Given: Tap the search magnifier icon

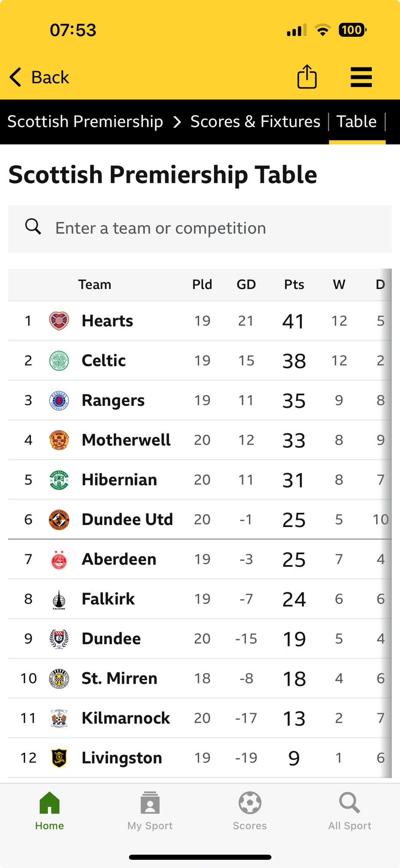Looking at the screenshot, I should tap(33, 227).
